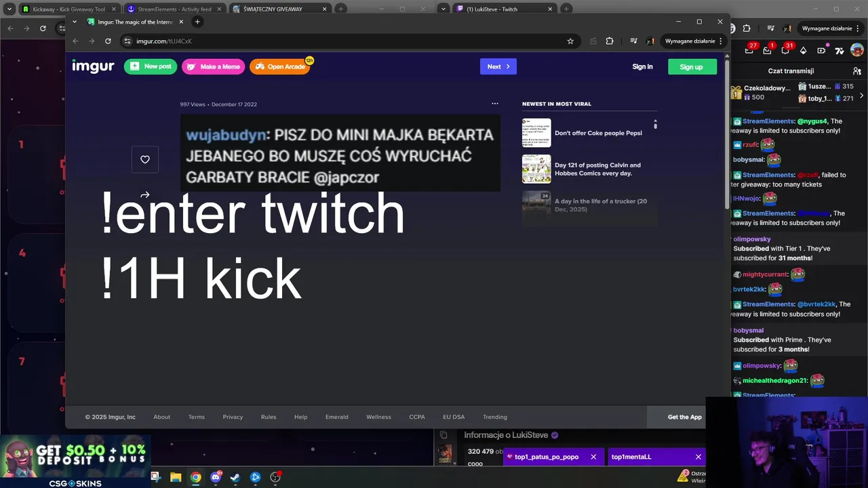The height and width of the screenshot is (488, 868).
Task: Click the CSGOSKINS deposit bonus banner
Action: point(75,462)
